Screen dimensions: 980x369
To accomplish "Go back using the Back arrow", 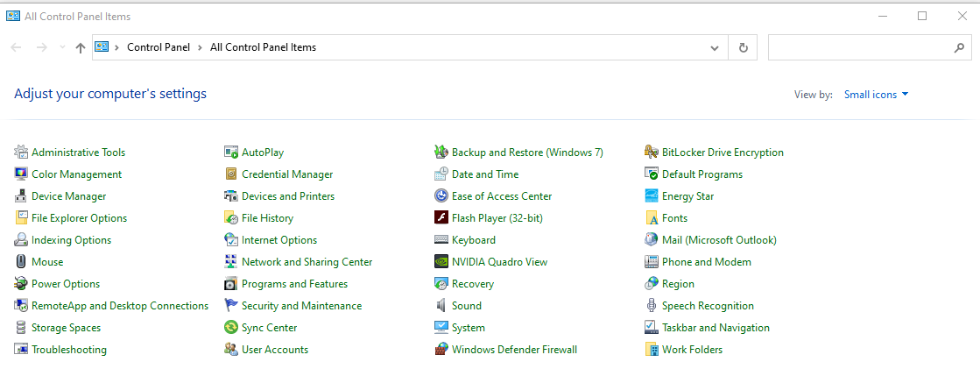I will (17, 47).
